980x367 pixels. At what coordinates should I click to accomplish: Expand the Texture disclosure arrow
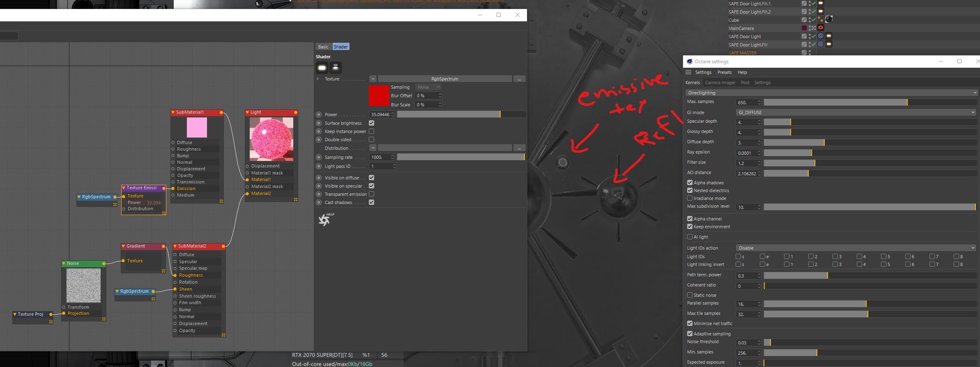pyautogui.click(x=318, y=79)
